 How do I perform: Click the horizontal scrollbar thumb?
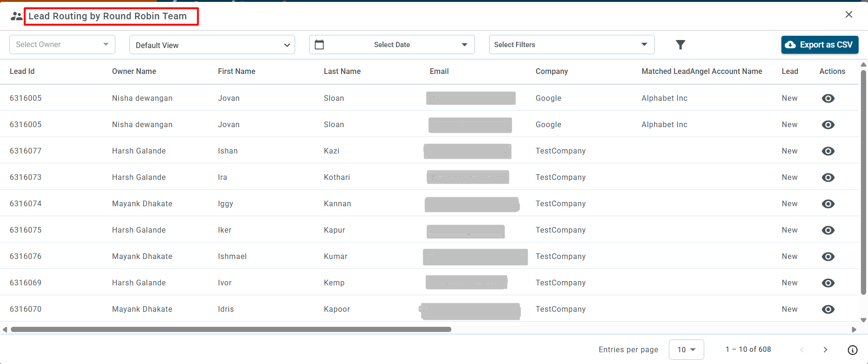tap(231, 330)
